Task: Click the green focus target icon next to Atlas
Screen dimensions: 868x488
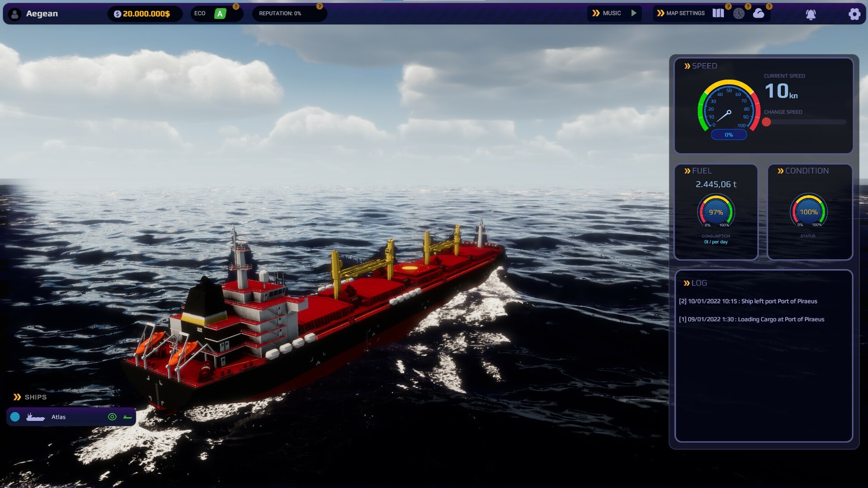Action: click(x=112, y=417)
